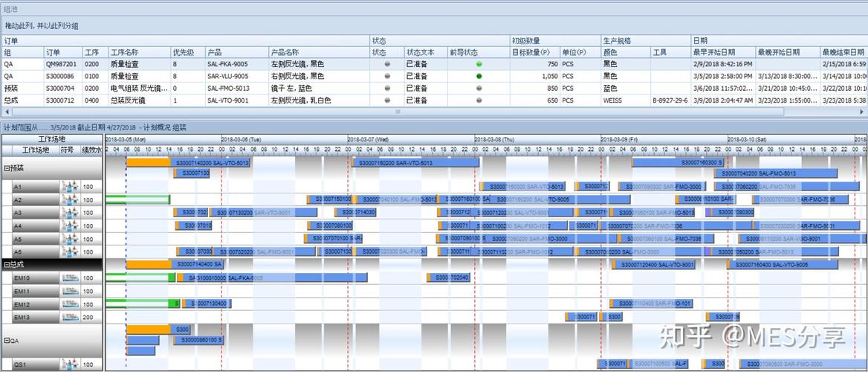Screen dimensions: 868x372
Task: Click the 前导状态 column header
Action: (479, 52)
